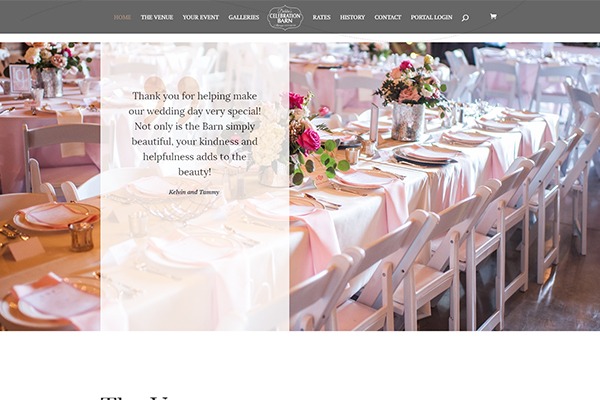Image resolution: width=600 pixels, height=400 pixels.
Task: Click the testimonial quote starting 'Thank you for helping'
Action: [194, 134]
